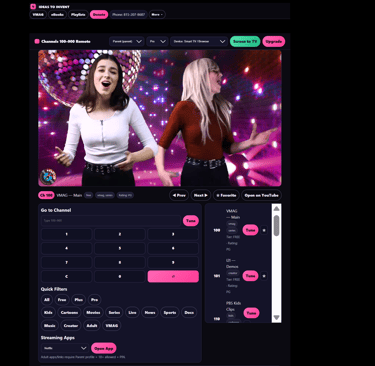Open the Streaming Apps selection dropdown
The image size is (375, 366).
coord(65,348)
